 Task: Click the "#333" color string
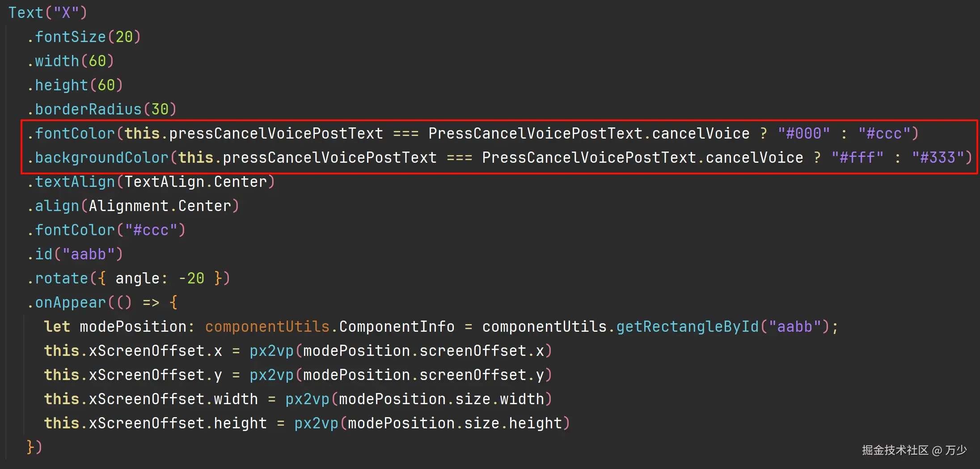pyautogui.click(x=938, y=157)
